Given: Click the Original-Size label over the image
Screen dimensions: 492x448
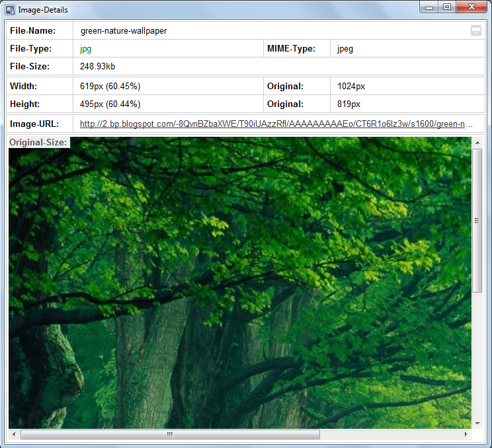Looking at the screenshot, I should (x=38, y=142).
